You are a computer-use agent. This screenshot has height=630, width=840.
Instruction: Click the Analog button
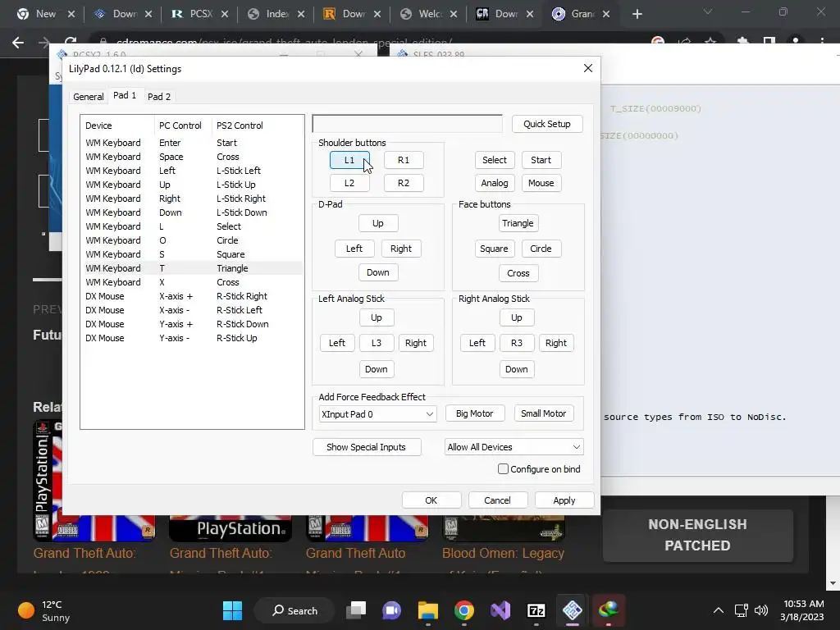pyautogui.click(x=495, y=183)
